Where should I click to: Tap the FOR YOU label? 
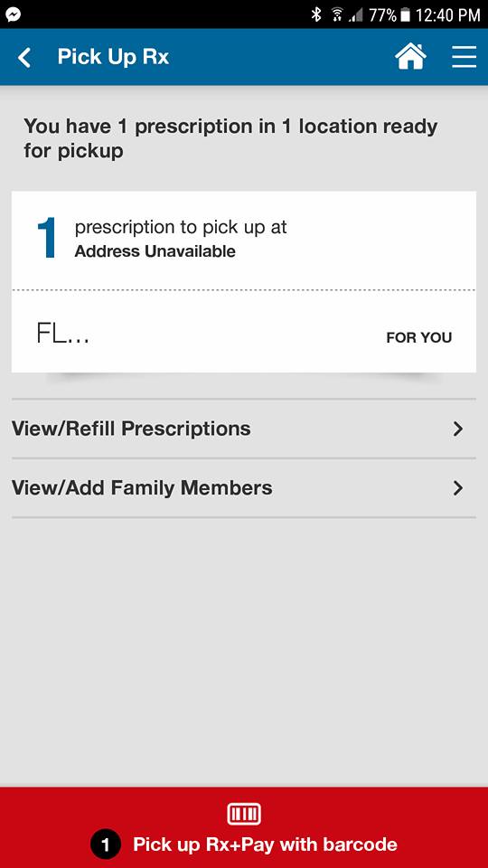[418, 337]
